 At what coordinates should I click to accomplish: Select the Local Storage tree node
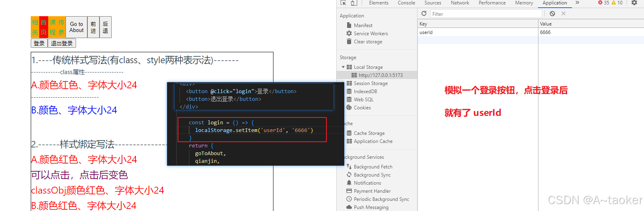pyautogui.click(x=364, y=67)
